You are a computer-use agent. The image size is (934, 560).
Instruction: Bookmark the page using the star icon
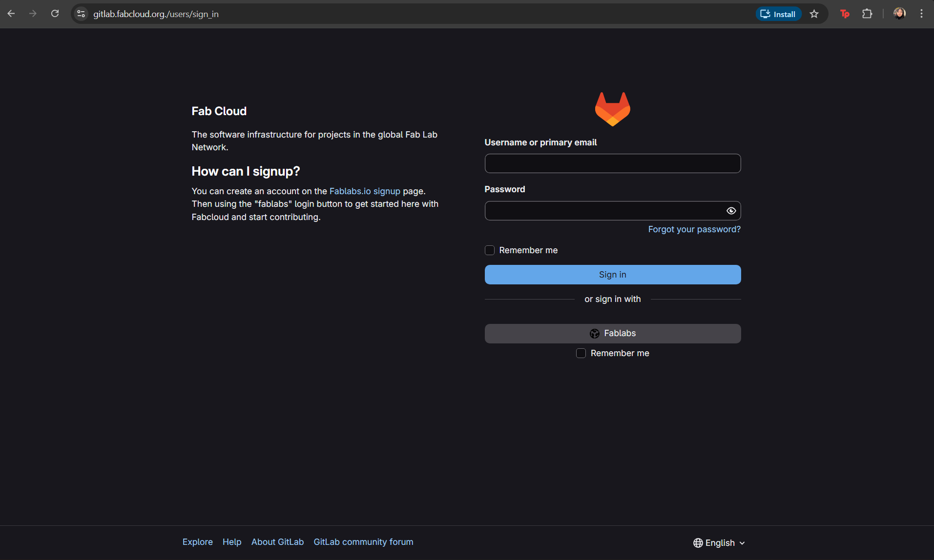(814, 14)
